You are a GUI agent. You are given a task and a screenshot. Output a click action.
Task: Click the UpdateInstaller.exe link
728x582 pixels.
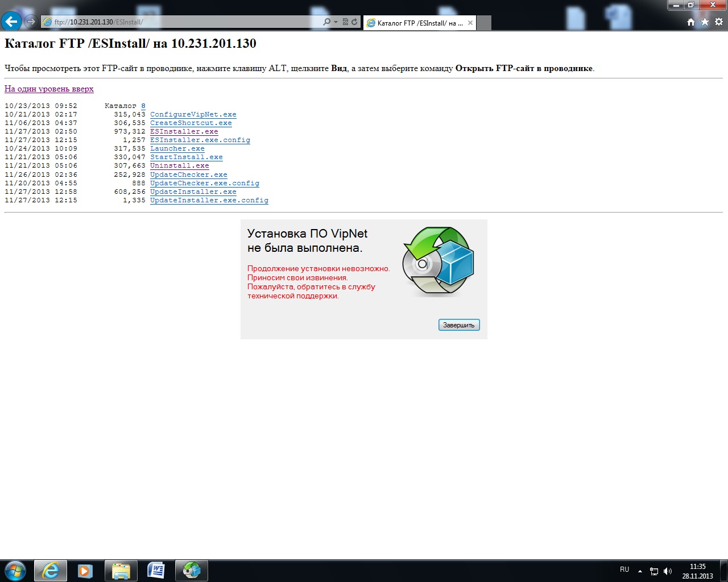coord(193,192)
